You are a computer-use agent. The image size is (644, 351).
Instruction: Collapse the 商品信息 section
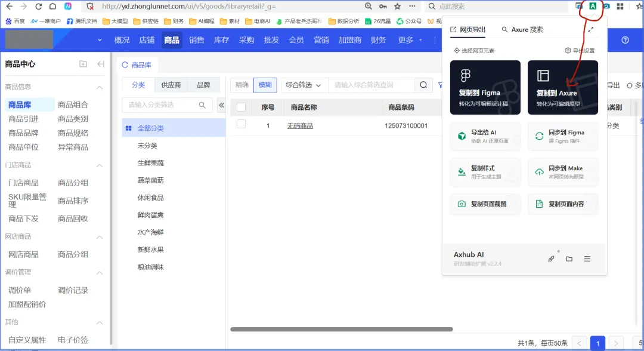pos(100,87)
